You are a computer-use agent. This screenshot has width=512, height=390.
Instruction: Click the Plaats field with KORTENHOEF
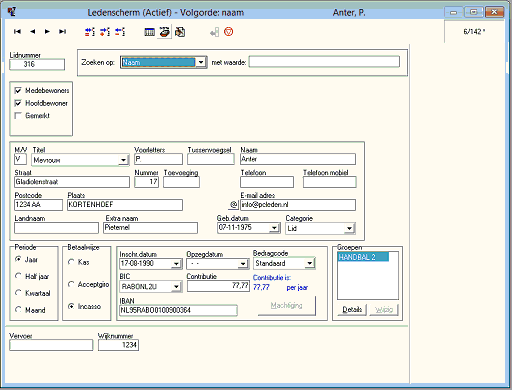pos(125,205)
